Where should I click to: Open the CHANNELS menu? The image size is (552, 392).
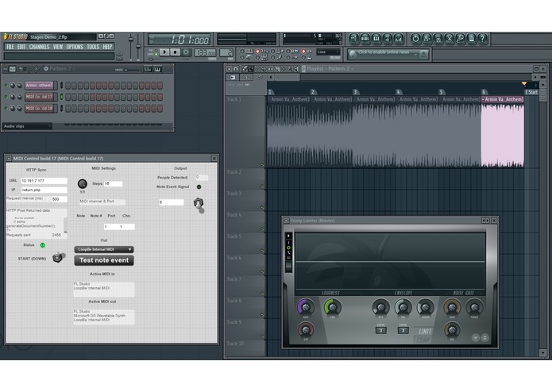coord(39,47)
